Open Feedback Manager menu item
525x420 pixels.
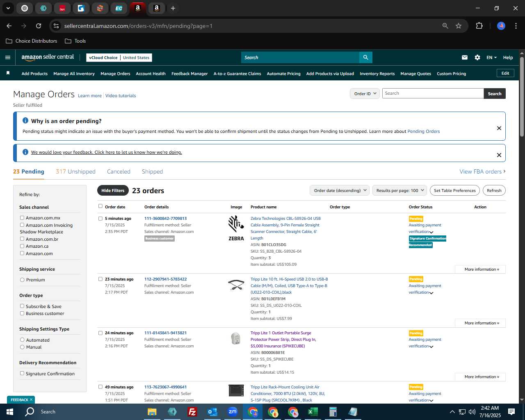pyautogui.click(x=189, y=74)
